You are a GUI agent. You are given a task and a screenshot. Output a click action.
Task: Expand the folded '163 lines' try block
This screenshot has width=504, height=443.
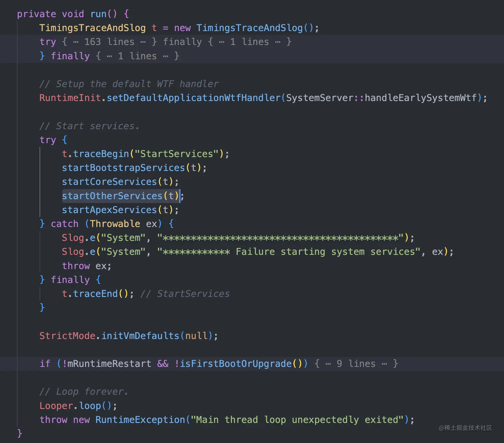(109, 42)
